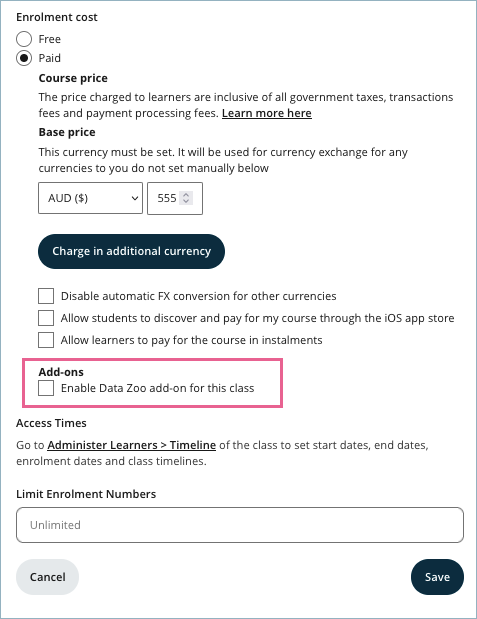This screenshot has width=477, height=619.
Task: Click 'Charge in additional currency' button
Action: 131,251
